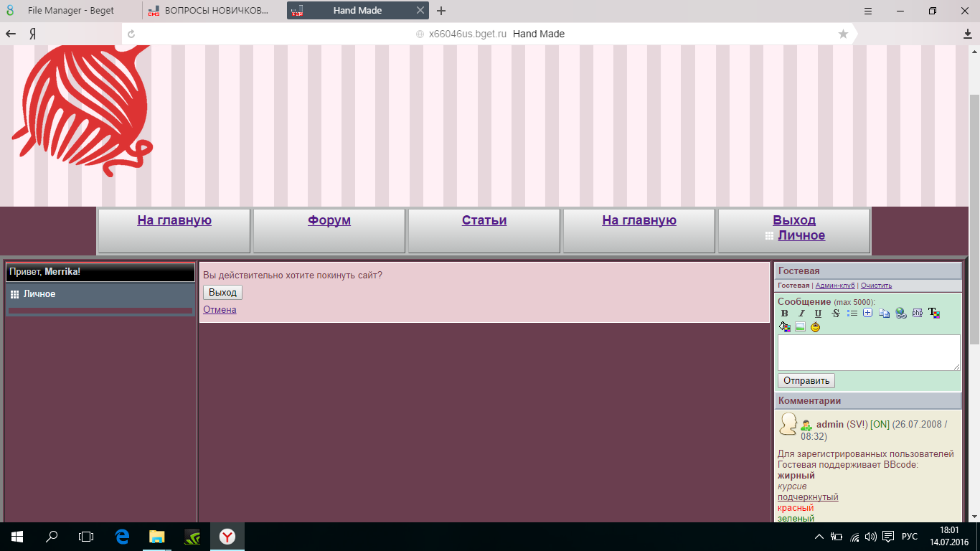Send the message with the Отправить button

point(806,381)
